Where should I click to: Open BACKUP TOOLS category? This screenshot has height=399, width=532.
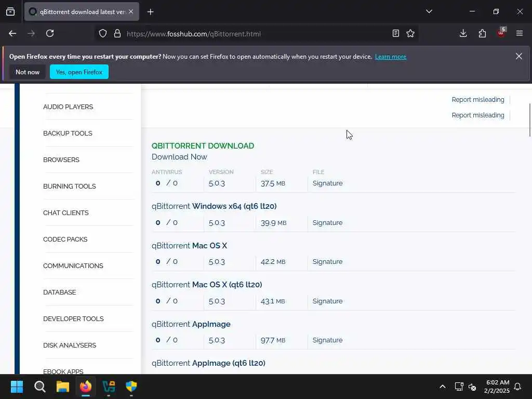(68, 134)
